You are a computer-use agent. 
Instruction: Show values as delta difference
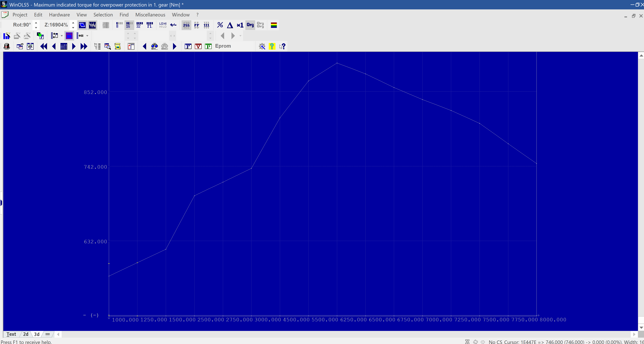(230, 25)
